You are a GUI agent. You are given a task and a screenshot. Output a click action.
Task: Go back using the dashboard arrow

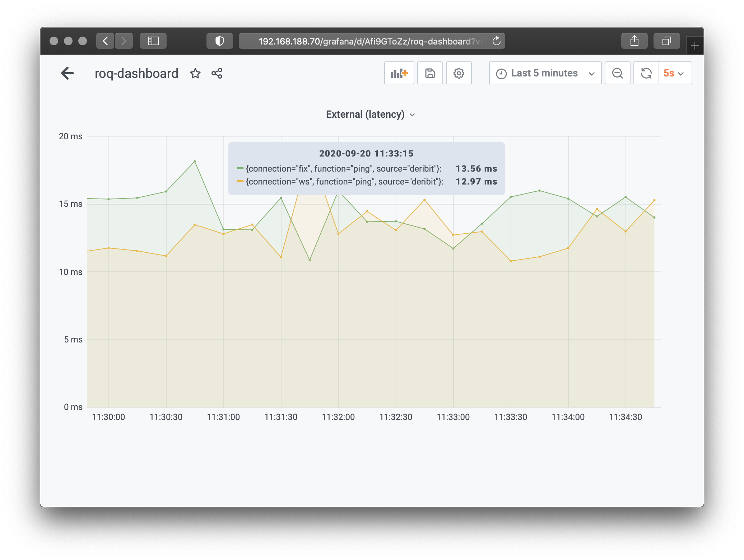click(68, 73)
